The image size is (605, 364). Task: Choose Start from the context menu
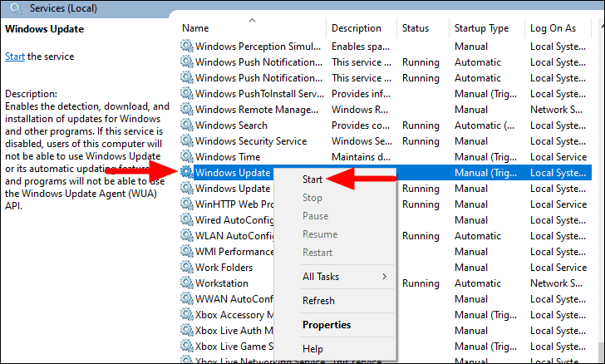point(312,180)
